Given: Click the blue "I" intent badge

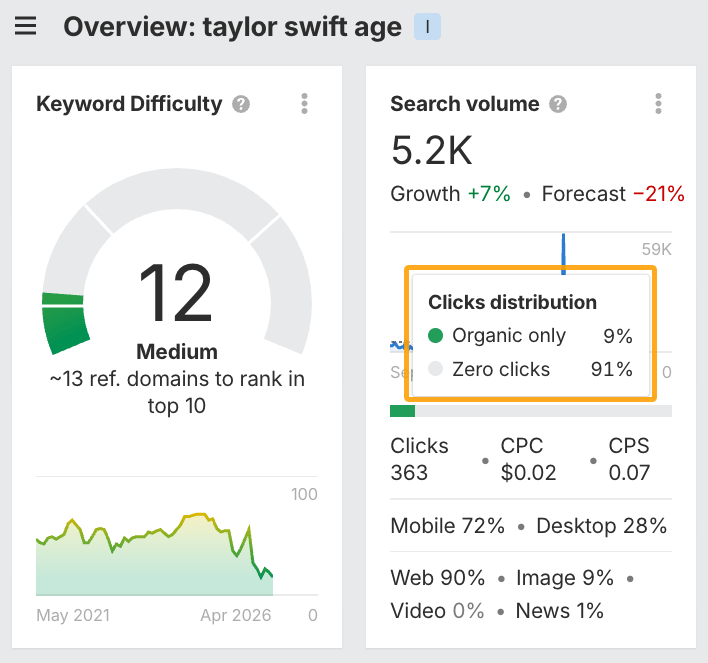Looking at the screenshot, I should (x=427, y=27).
